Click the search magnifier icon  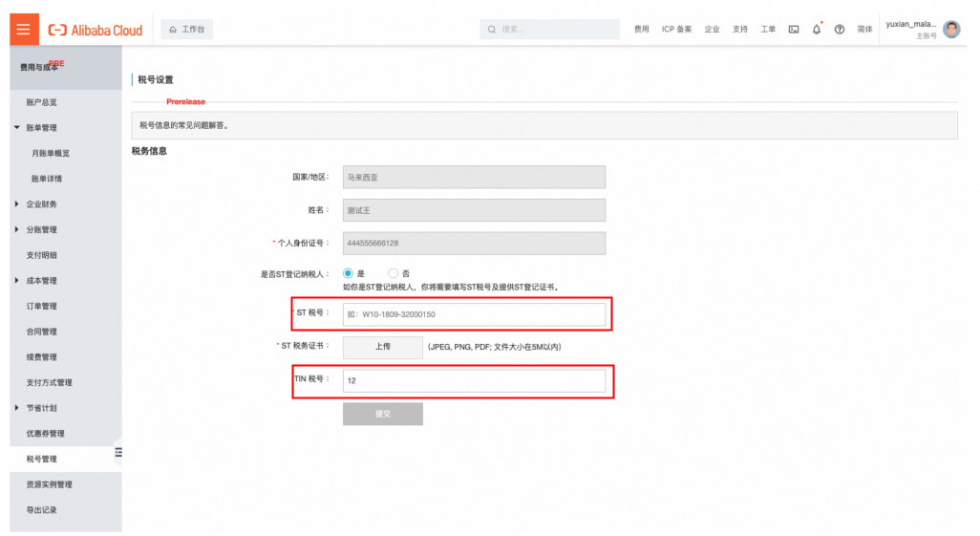click(x=492, y=30)
